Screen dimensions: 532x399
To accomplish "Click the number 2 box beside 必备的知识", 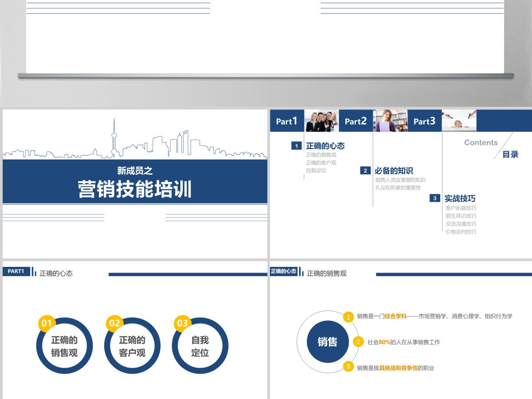I will 365,171.
